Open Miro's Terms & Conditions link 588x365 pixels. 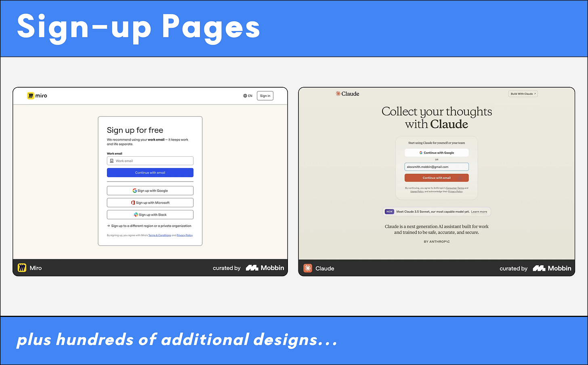pyautogui.click(x=160, y=235)
